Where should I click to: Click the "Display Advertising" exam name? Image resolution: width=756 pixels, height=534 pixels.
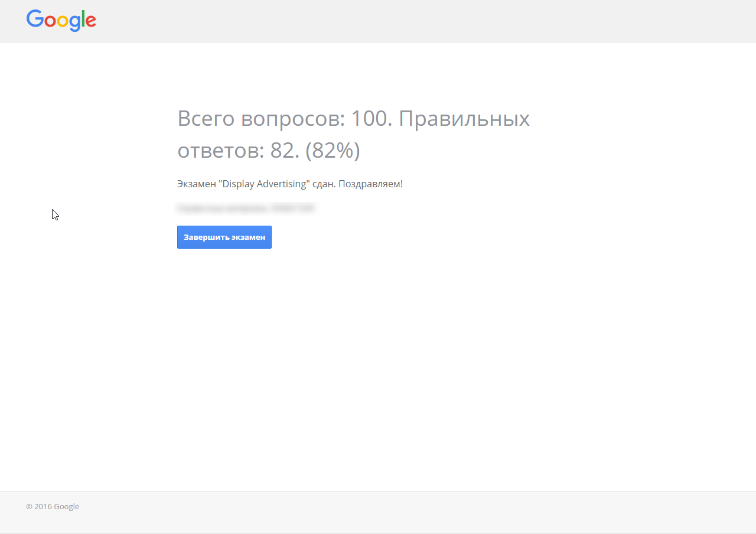(265, 184)
